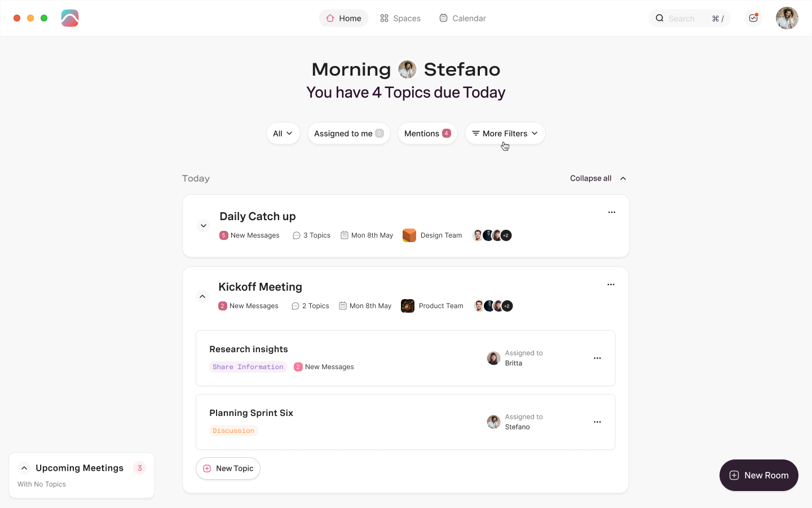This screenshot has width=812, height=508.
Task: Click the New Room button
Action: click(x=758, y=475)
